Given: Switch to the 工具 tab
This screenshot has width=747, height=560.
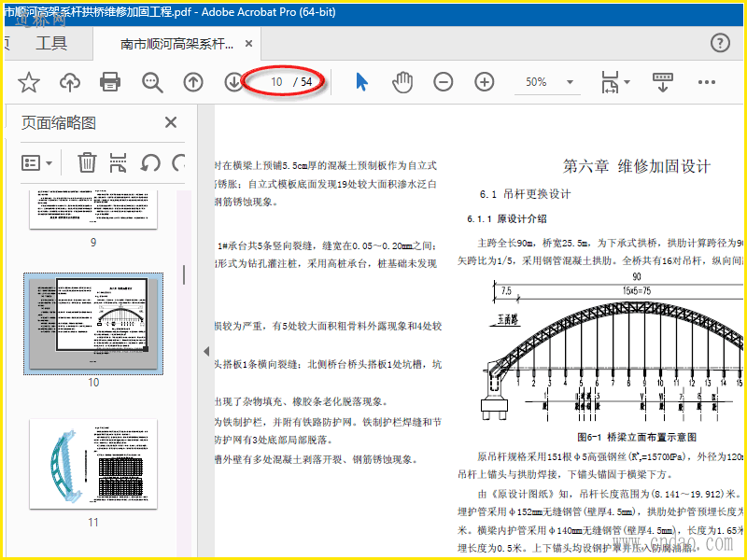Looking at the screenshot, I should [x=51, y=43].
